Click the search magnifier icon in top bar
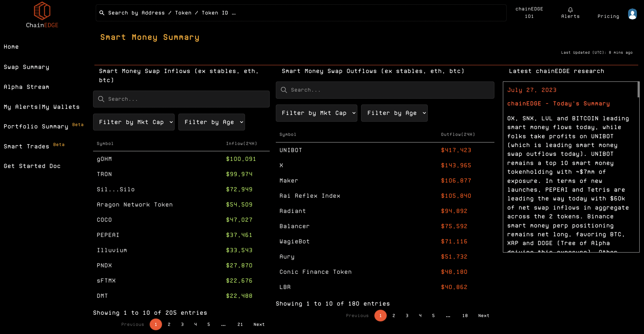This screenshot has height=334, width=644. pyautogui.click(x=102, y=13)
